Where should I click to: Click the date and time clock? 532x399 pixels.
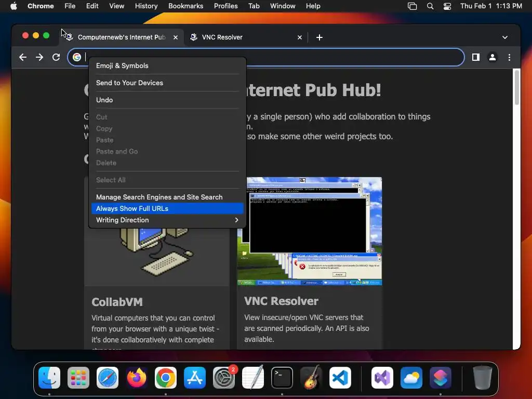coord(491,6)
